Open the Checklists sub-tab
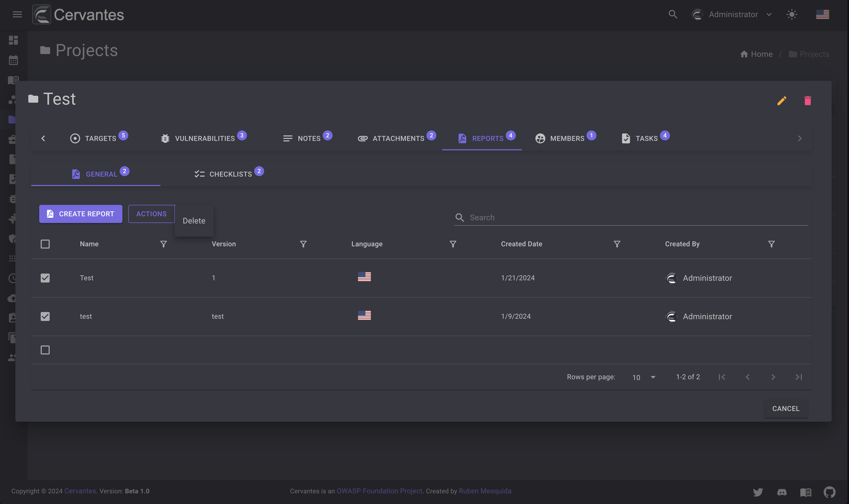Viewport: 849px width, 504px height. [229, 174]
